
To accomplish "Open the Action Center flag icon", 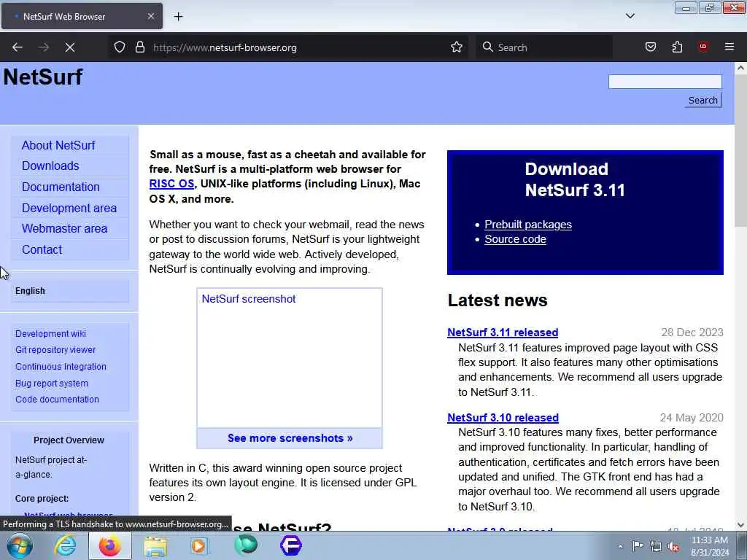I will click(x=638, y=545).
